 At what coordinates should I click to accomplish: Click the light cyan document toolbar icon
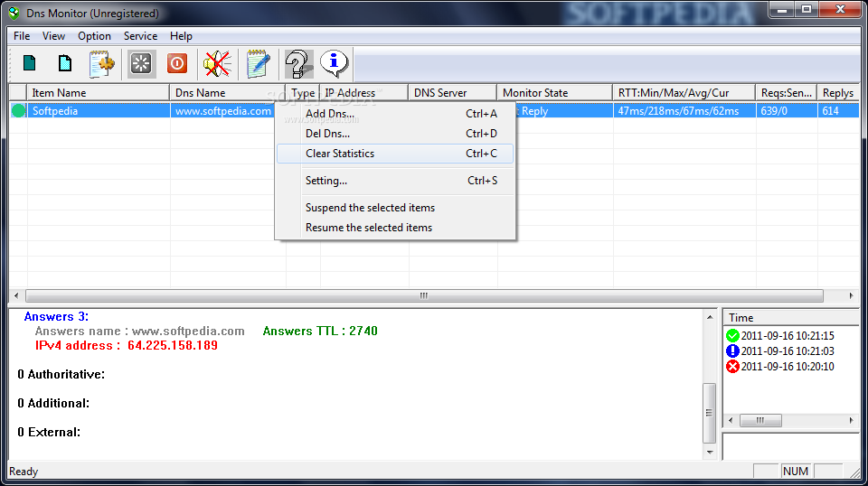65,63
